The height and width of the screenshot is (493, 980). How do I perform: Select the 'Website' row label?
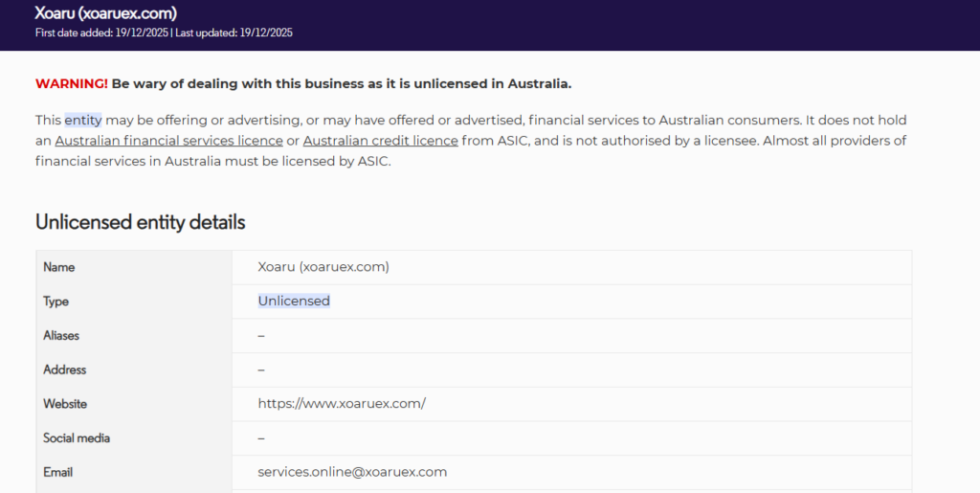65,404
